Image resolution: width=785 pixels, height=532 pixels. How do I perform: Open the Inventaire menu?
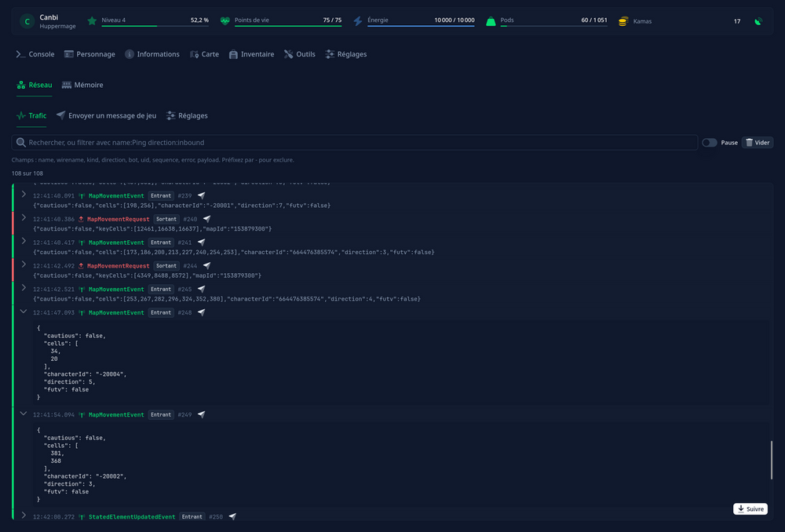click(x=251, y=54)
